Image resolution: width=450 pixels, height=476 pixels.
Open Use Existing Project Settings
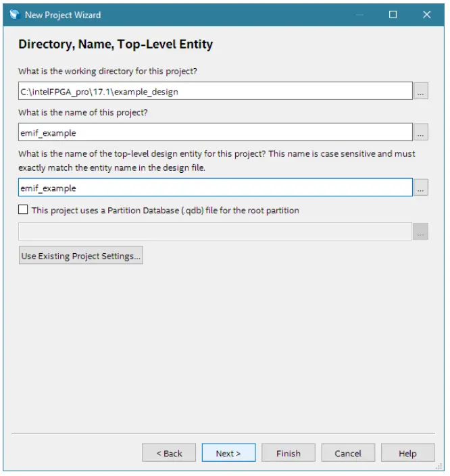(x=81, y=256)
